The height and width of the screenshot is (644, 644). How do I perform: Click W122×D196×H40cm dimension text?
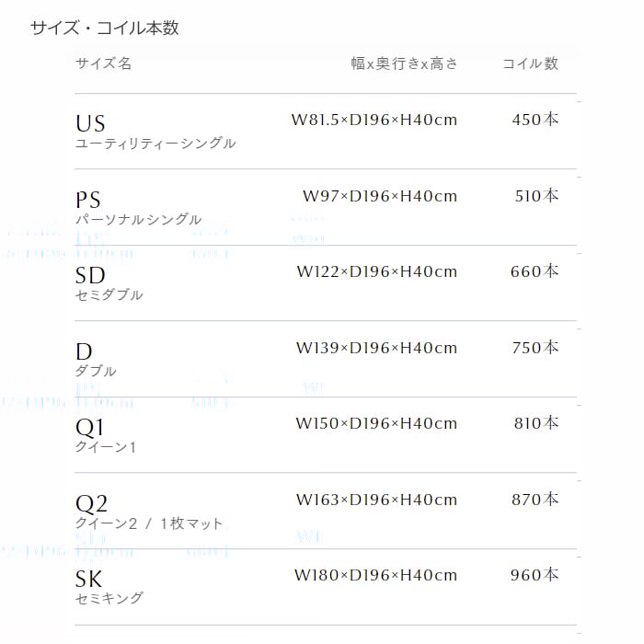pyautogui.click(x=377, y=271)
